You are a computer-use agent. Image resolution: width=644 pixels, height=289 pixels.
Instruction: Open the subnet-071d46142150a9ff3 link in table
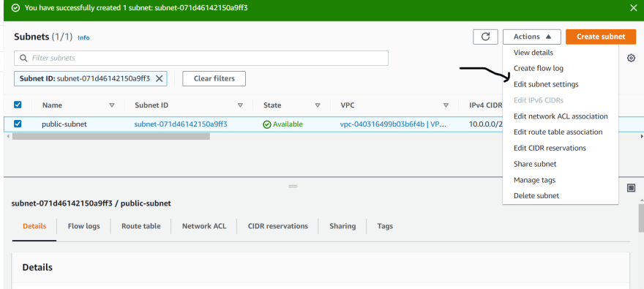tap(181, 124)
